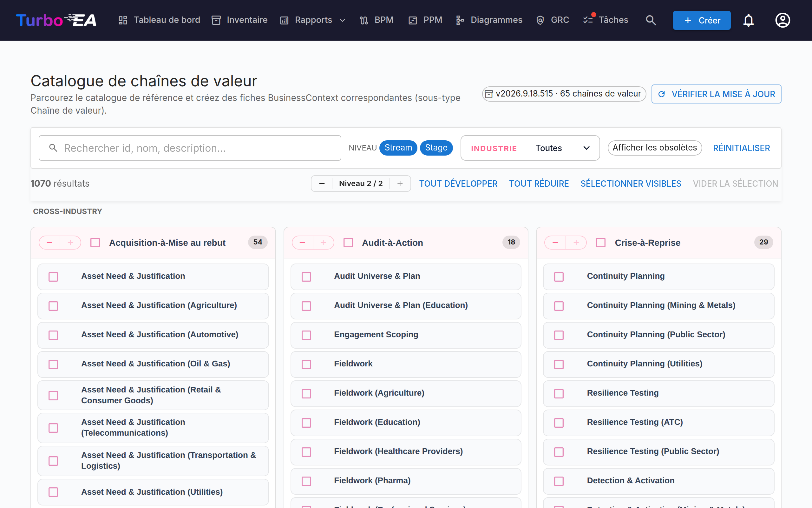812x508 pixels.
Task: Expand Crise-à-Reprise with plus
Action: point(576,243)
